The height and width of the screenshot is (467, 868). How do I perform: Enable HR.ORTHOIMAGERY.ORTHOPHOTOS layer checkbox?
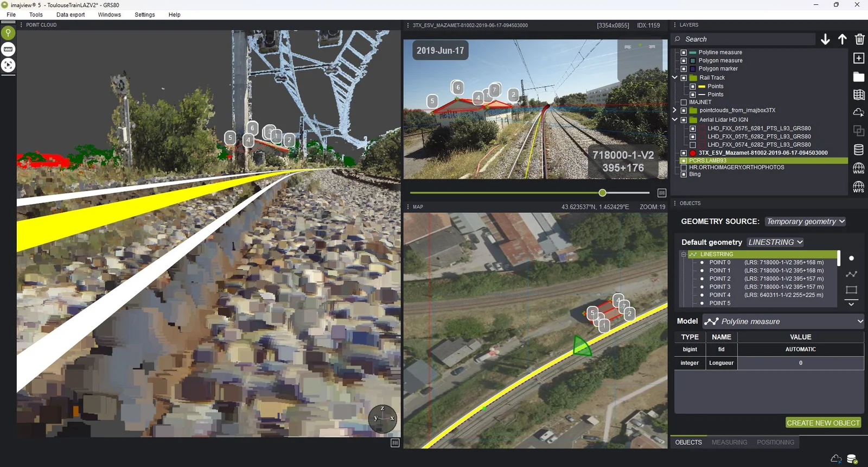(x=684, y=167)
